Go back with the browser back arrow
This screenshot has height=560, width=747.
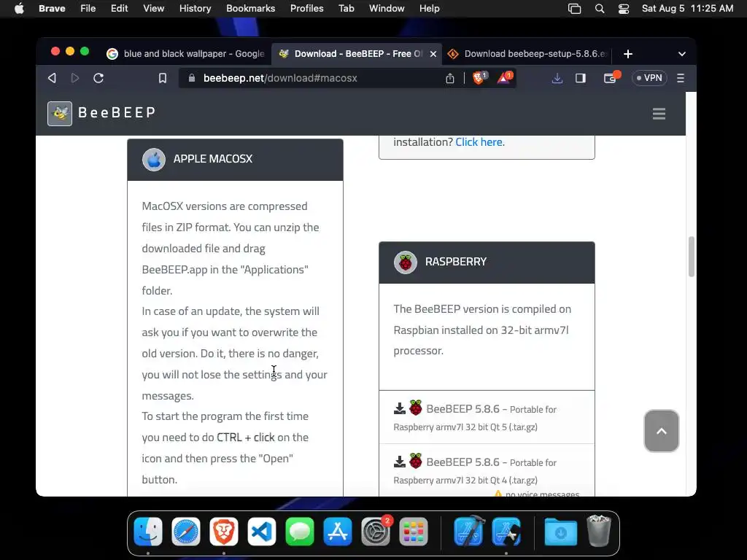[52, 78]
